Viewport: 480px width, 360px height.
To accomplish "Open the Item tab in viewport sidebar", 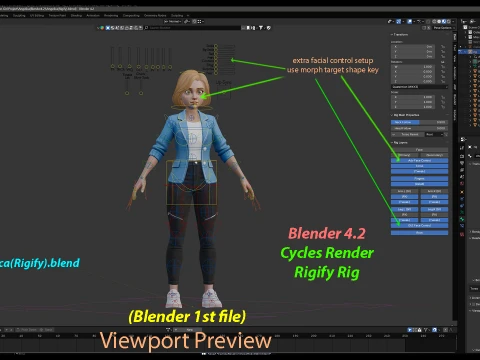I will pyautogui.click(x=455, y=37).
